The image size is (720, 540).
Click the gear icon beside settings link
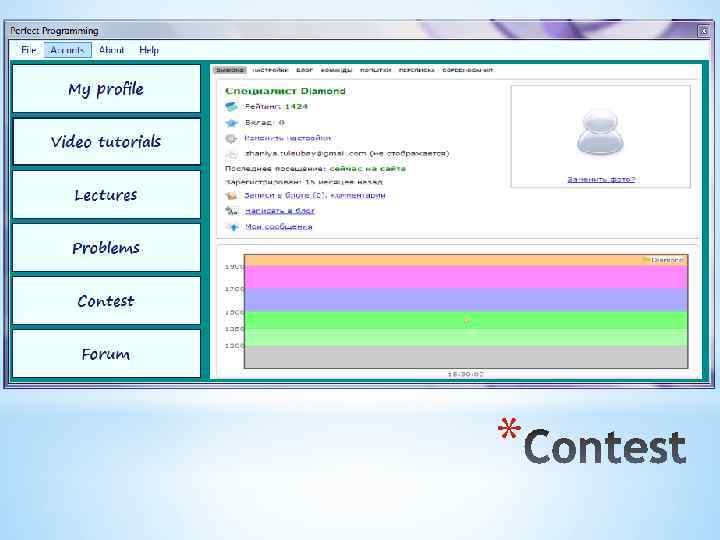[x=231, y=138]
